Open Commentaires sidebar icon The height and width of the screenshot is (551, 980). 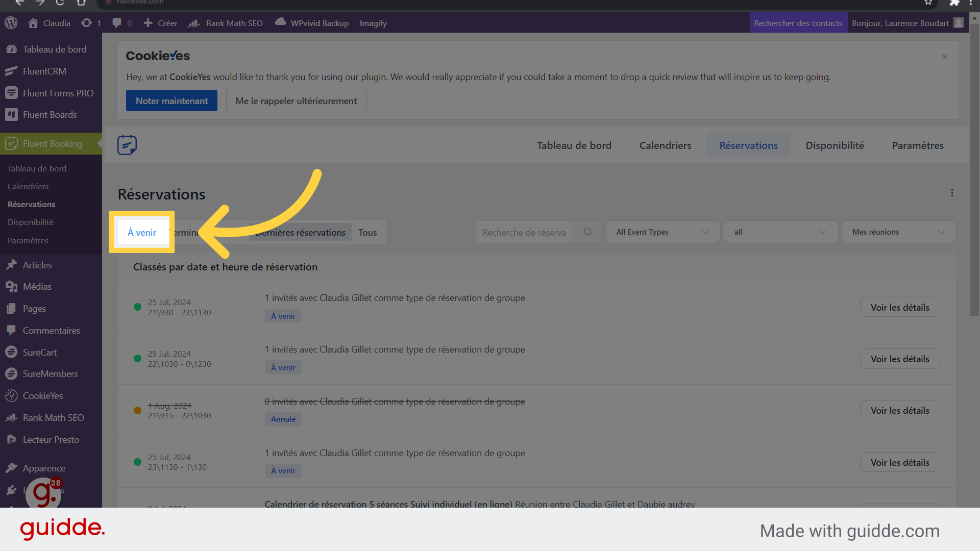pyautogui.click(x=11, y=330)
